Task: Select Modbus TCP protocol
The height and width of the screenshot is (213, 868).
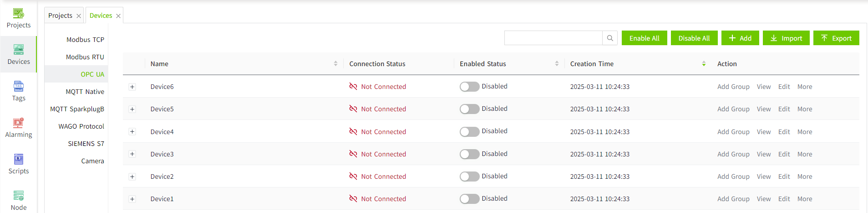Action: (85, 40)
